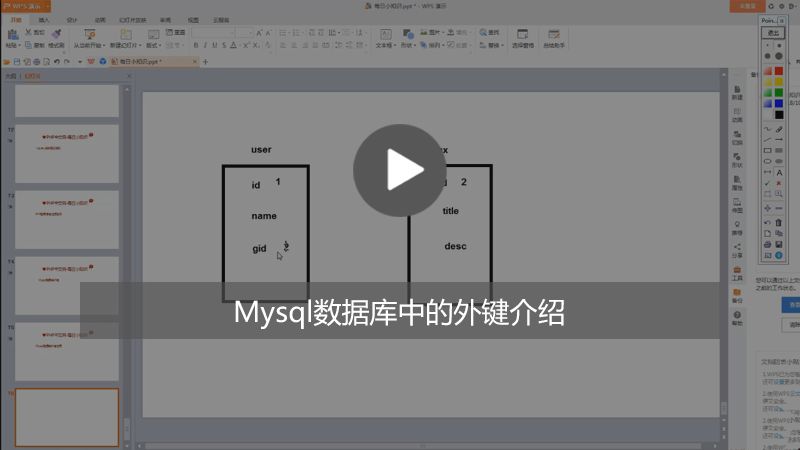Pick the solid red color in Pointofix
800x450 pixels.
[779, 71]
